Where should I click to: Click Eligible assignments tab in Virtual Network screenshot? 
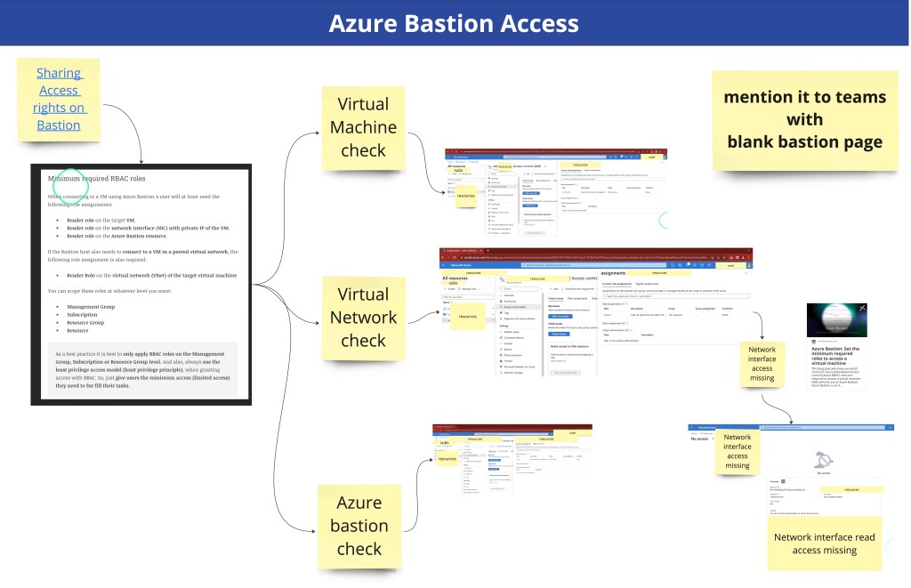point(647,284)
